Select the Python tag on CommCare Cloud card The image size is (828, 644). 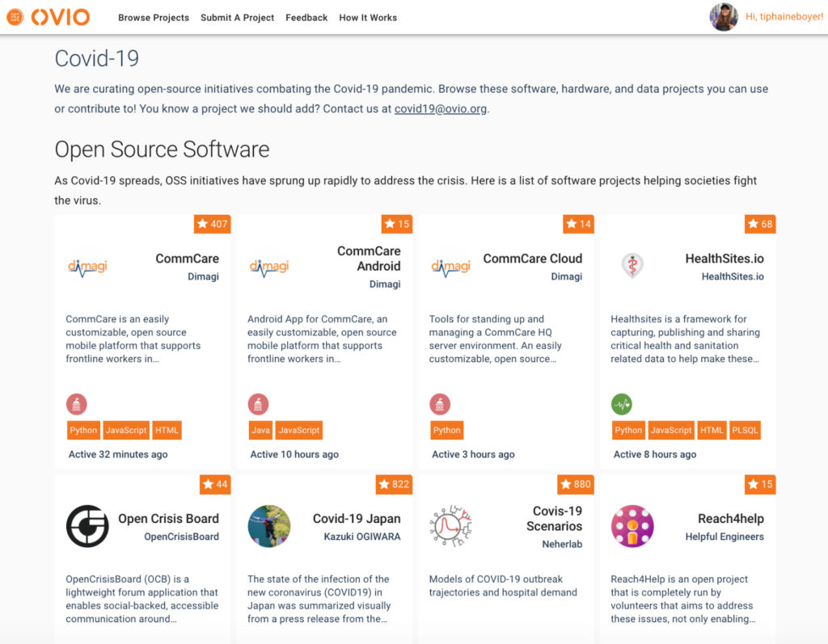(446, 430)
